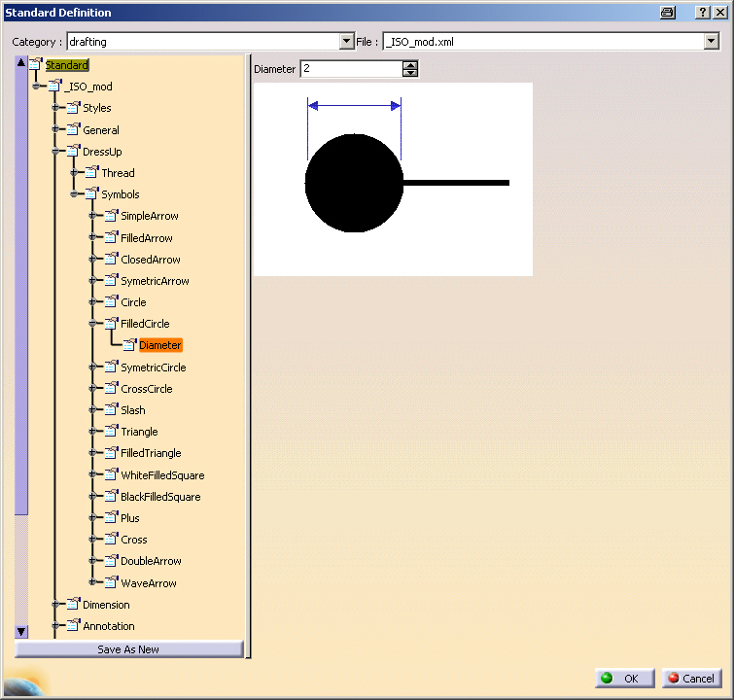Viewport: 734px width, 700px height.
Task: Select the DoubleArrow symbol label
Action: (x=151, y=561)
